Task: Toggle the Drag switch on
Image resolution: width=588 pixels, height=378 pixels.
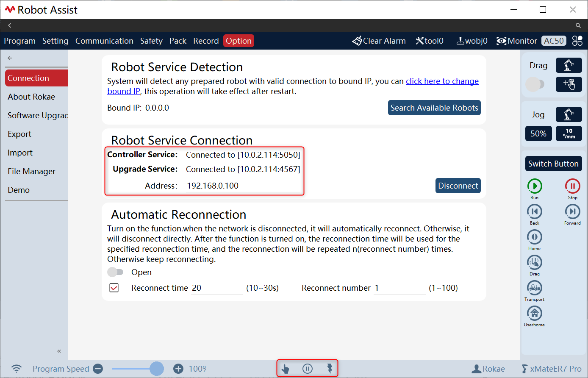Action: pos(535,84)
